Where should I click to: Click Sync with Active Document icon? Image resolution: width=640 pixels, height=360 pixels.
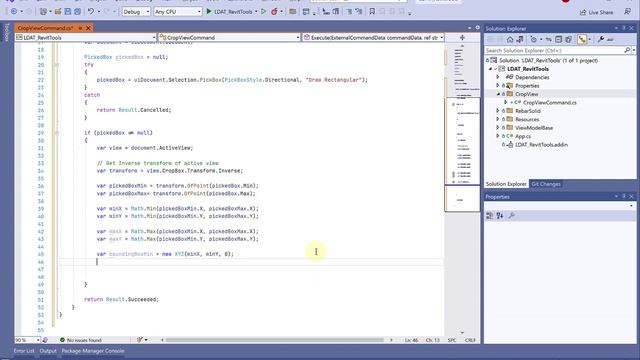pyautogui.click(x=549, y=40)
